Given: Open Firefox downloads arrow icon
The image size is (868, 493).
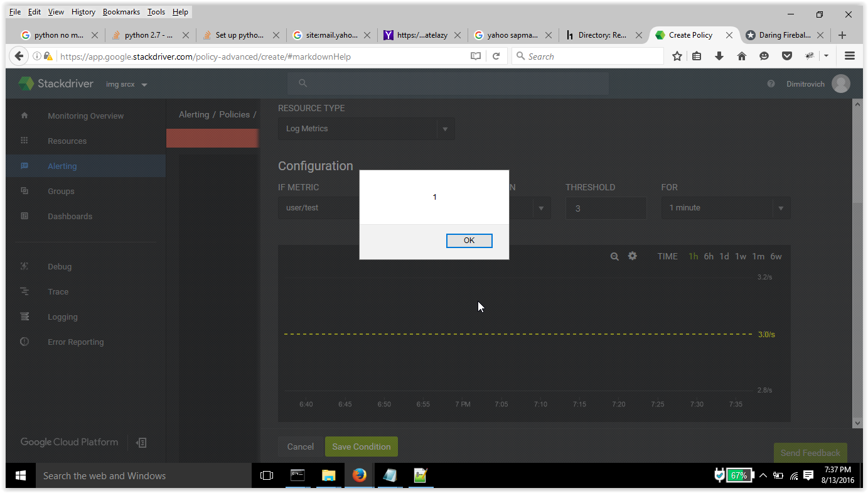Looking at the screenshot, I should click(719, 56).
